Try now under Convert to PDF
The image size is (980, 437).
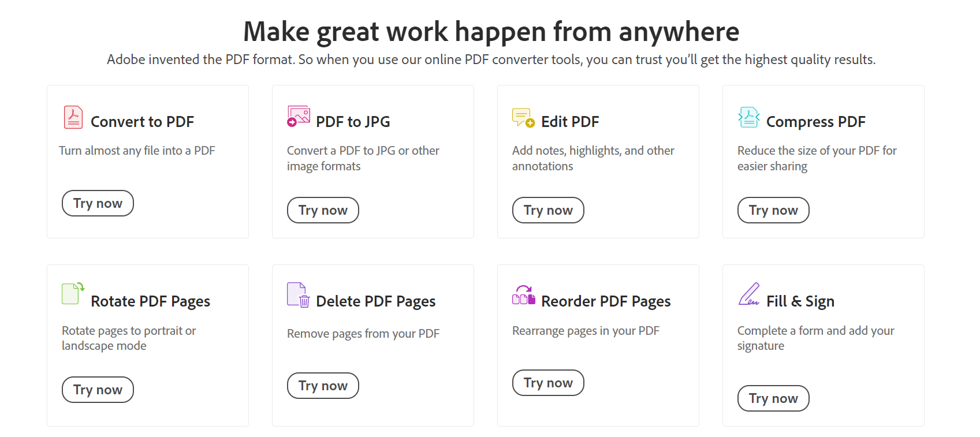[98, 203]
